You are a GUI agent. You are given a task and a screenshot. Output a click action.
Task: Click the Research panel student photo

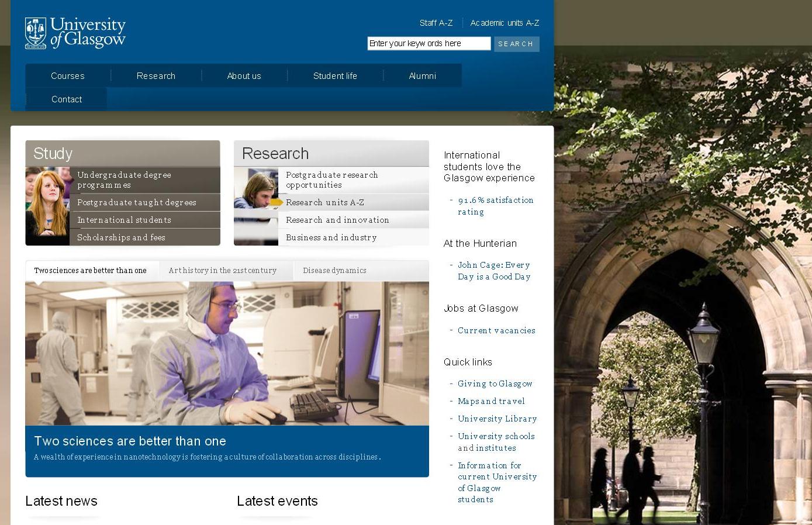(256, 206)
